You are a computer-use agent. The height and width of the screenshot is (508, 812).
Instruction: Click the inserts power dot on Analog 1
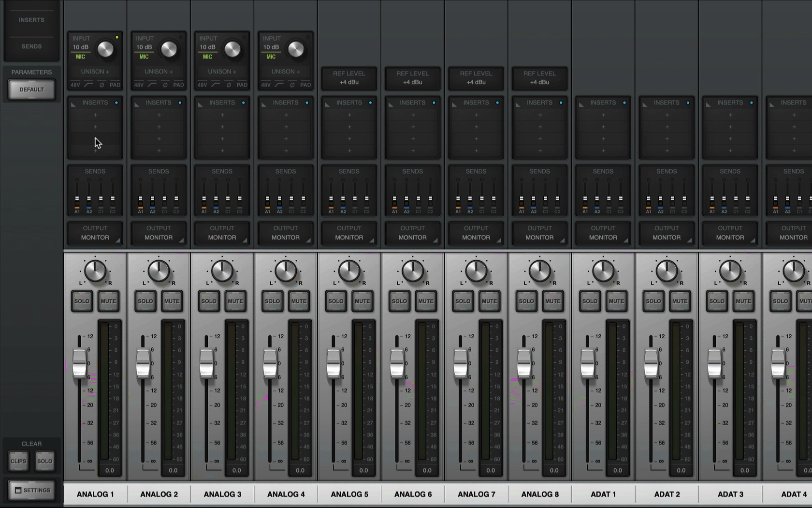[x=116, y=103]
